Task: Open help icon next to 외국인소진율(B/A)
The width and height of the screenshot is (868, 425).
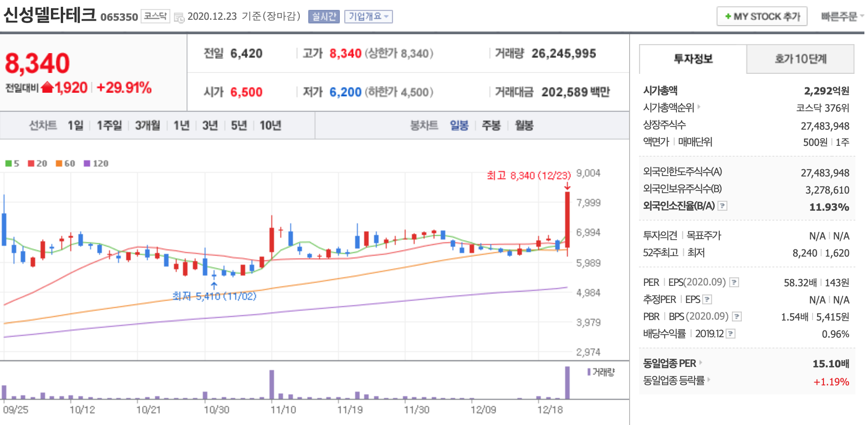Action: click(x=722, y=206)
